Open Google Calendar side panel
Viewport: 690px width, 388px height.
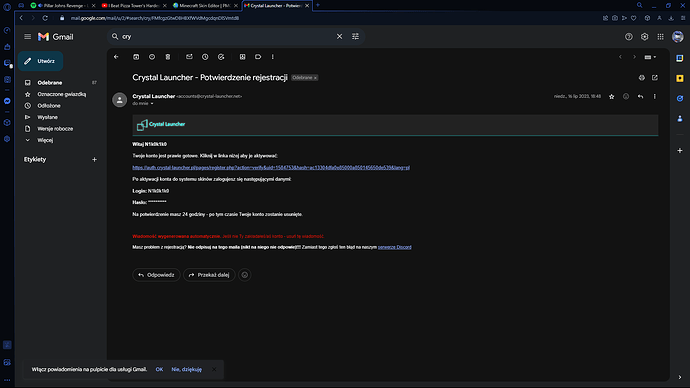[x=680, y=58]
